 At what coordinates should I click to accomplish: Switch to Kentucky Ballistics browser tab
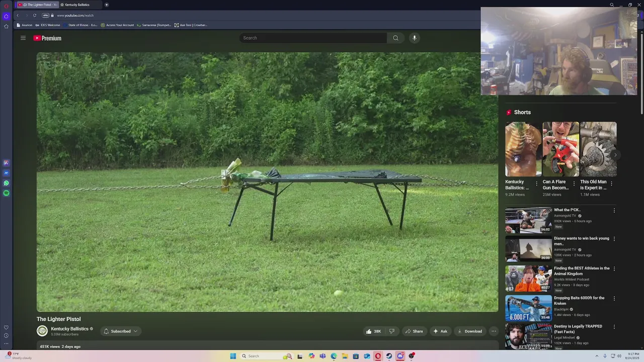tap(79, 5)
